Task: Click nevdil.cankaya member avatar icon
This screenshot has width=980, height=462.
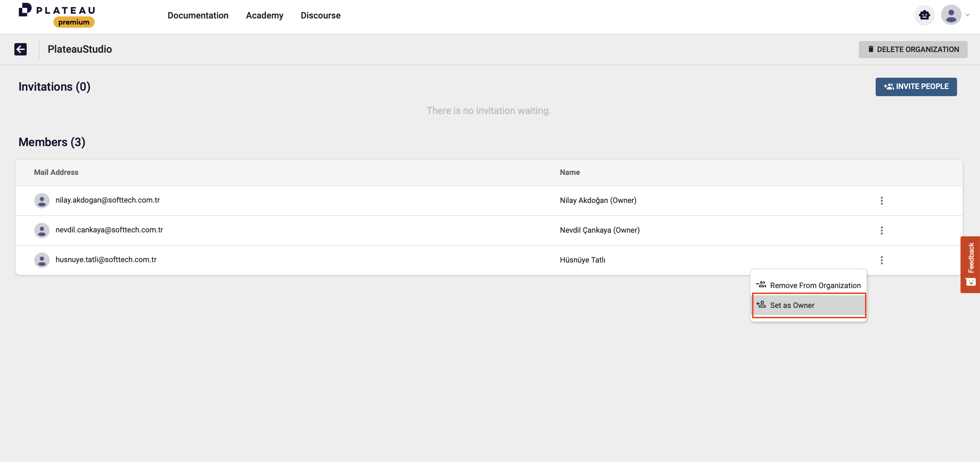Action: point(42,230)
